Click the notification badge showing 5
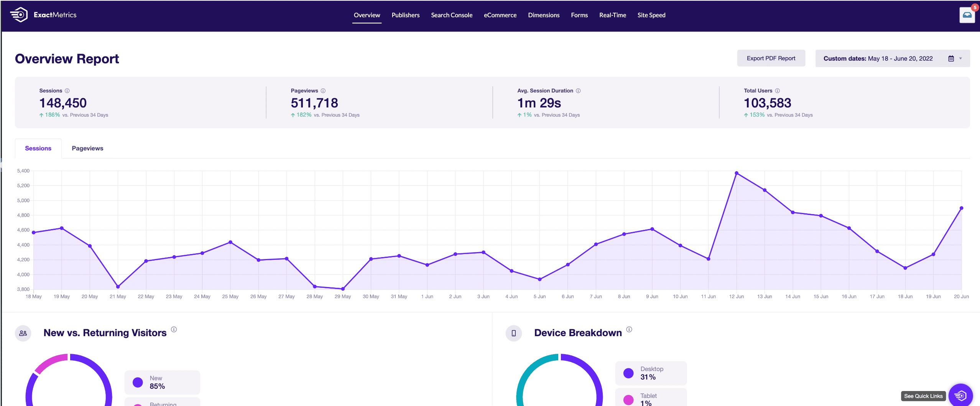This screenshot has width=980, height=406. coord(975,8)
